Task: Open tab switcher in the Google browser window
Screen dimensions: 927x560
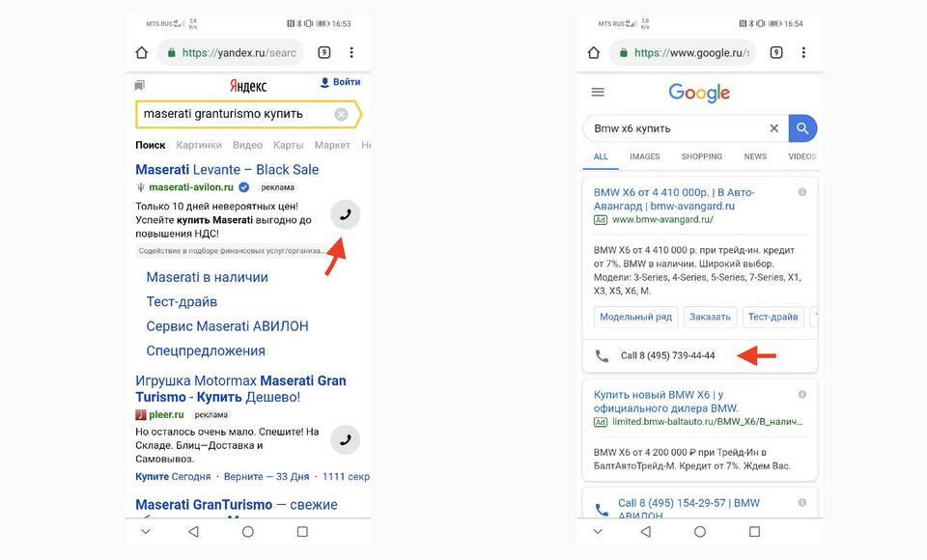Action: pos(776,53)
